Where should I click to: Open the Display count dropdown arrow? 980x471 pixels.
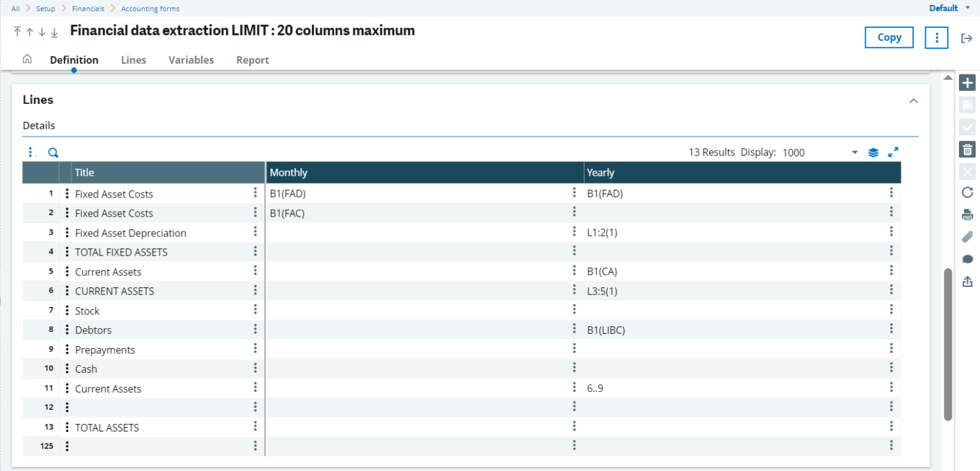tap(855, 152)
